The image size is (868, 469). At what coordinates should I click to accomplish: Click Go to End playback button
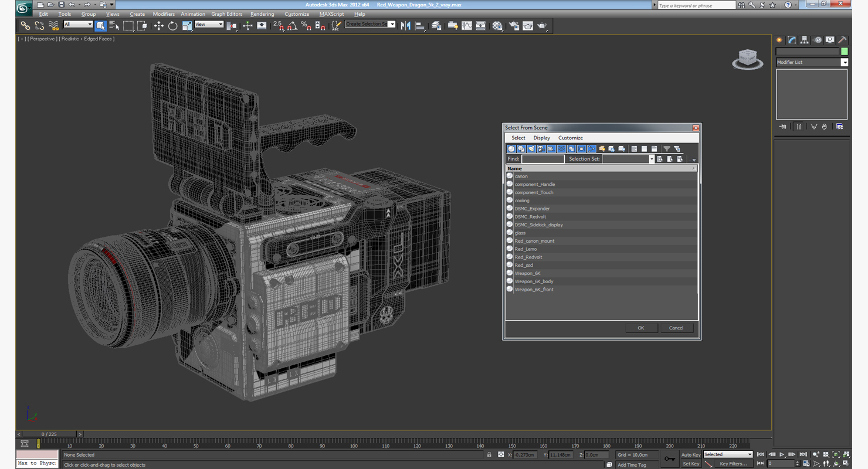pos(803,454)
